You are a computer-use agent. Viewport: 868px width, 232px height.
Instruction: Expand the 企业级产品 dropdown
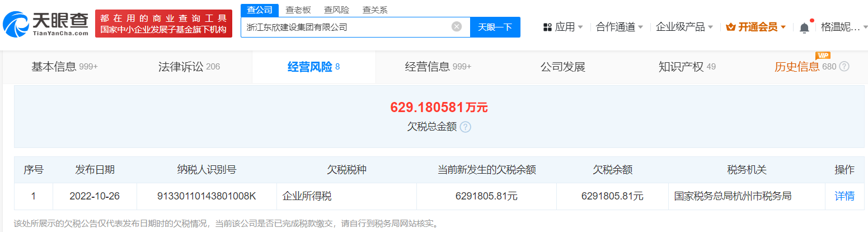point(684,27)
